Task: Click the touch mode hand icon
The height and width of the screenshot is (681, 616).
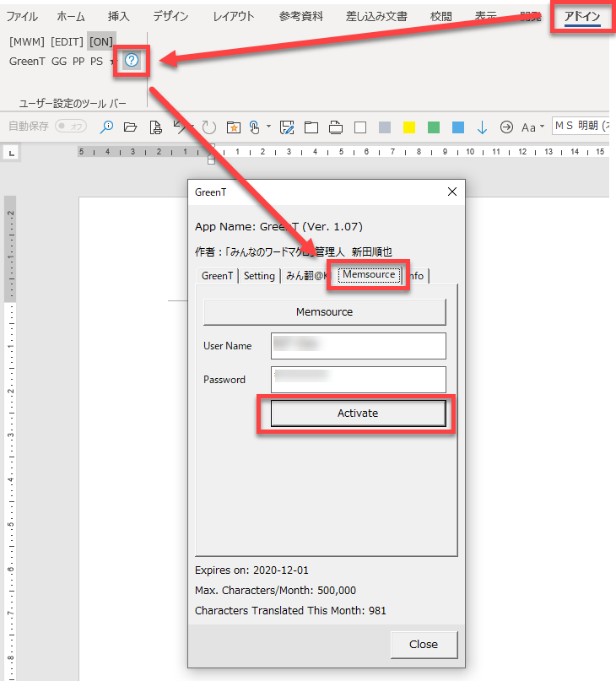Action: (254, 127)
